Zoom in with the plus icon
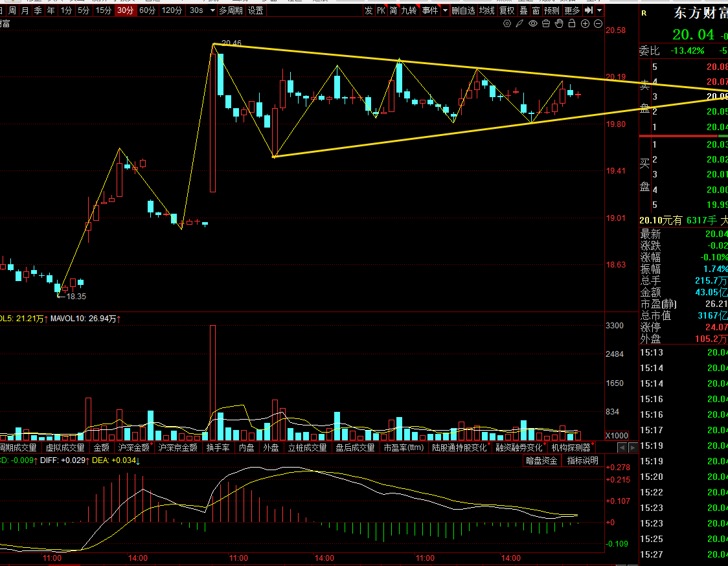The image size is (728, 566). [585, 24]
